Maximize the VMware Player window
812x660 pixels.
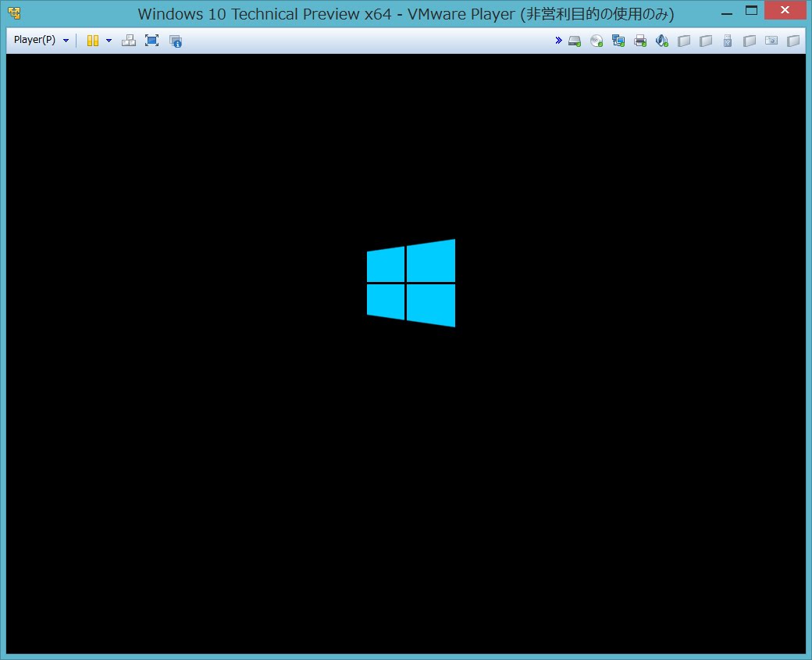click(x=751, y=11)
